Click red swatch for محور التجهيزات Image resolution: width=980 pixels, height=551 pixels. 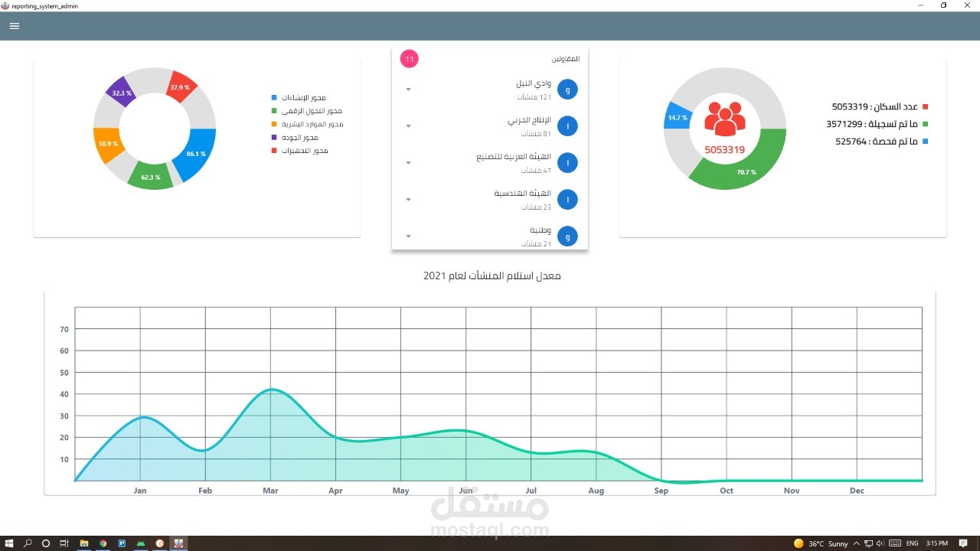(274, 151)
